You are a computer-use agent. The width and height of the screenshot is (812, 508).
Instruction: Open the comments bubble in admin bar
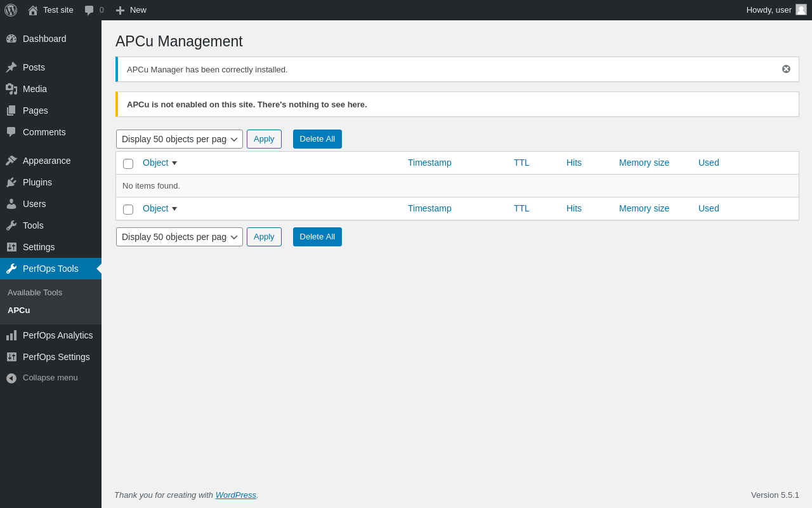coord(89,10)
